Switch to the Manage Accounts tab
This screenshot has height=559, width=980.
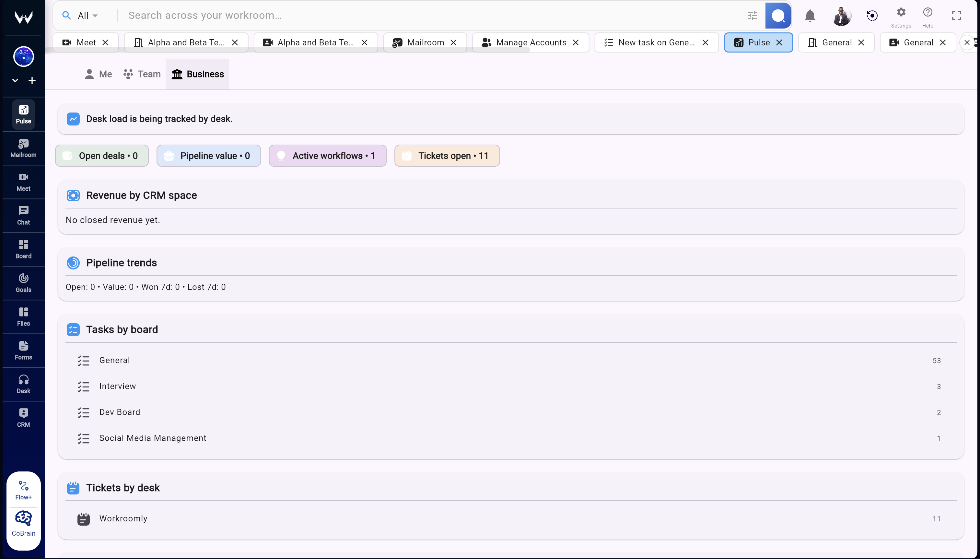[x=531, y=42]
